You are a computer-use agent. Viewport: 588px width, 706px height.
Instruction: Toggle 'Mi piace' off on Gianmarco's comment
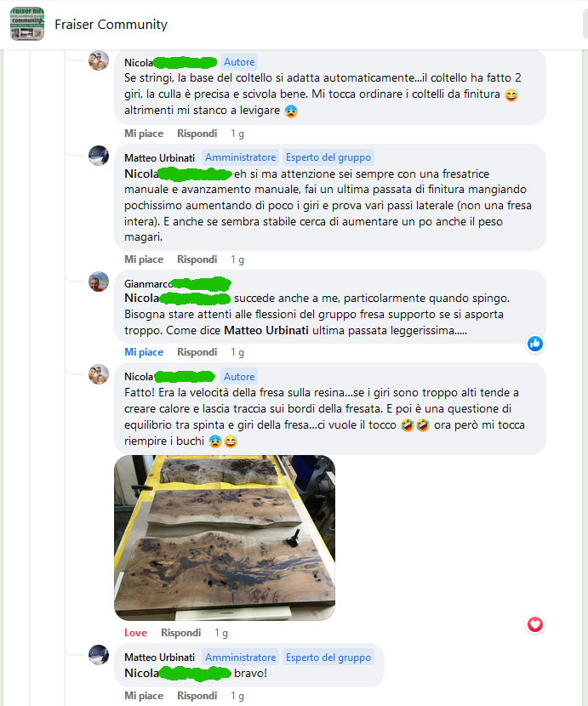pos(144,352)
